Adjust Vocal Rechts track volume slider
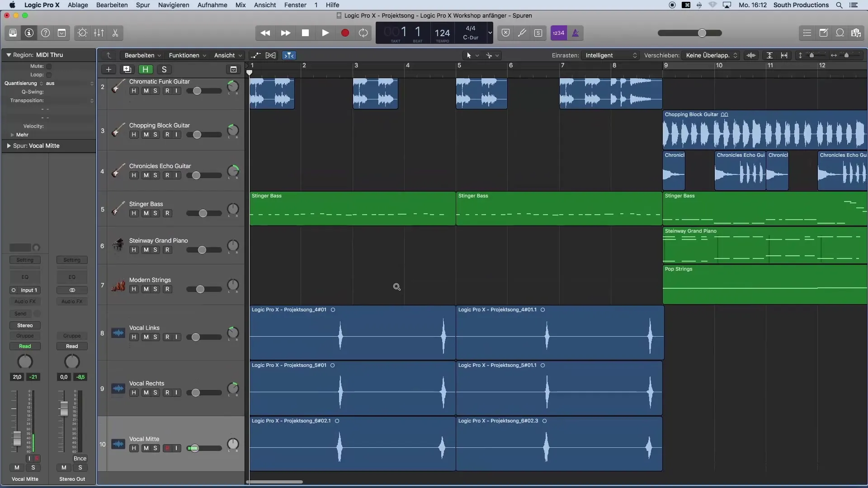 [x=204, y=393]
